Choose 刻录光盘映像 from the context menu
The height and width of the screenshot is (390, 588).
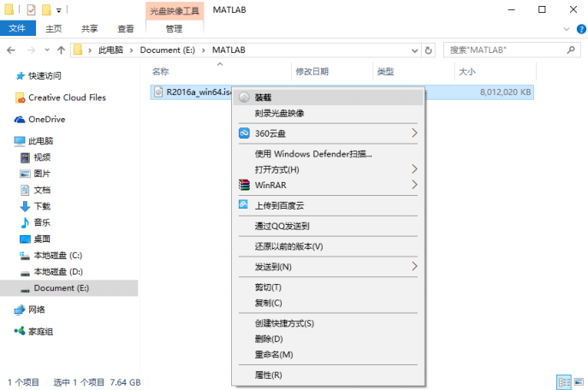(x=279, y=113)
